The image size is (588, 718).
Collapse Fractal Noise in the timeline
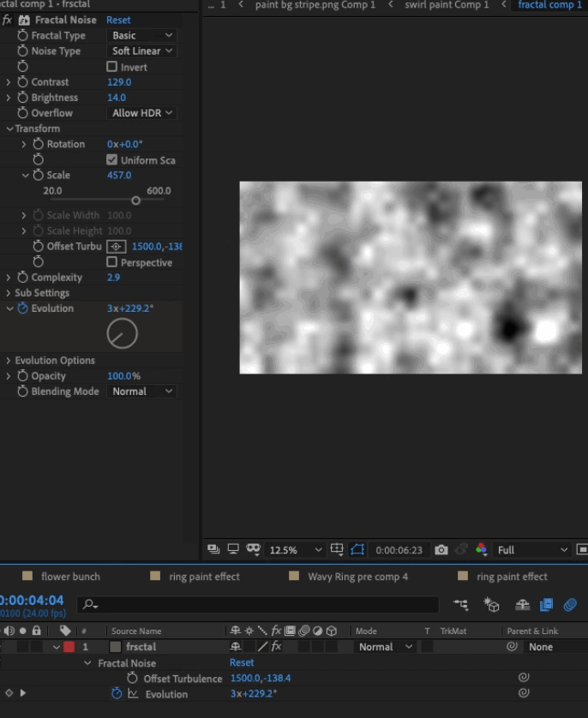pos(87,662)
